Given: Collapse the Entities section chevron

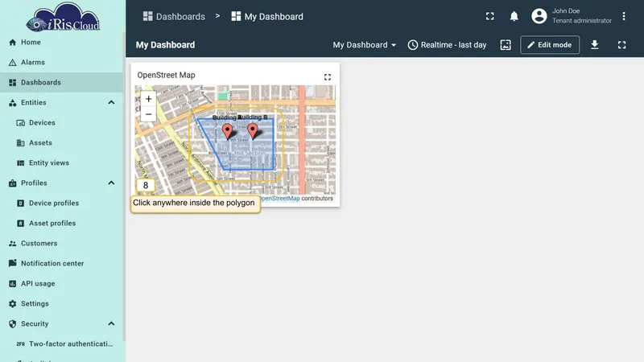Looking at the screenshot, I should tap(111, 103).
